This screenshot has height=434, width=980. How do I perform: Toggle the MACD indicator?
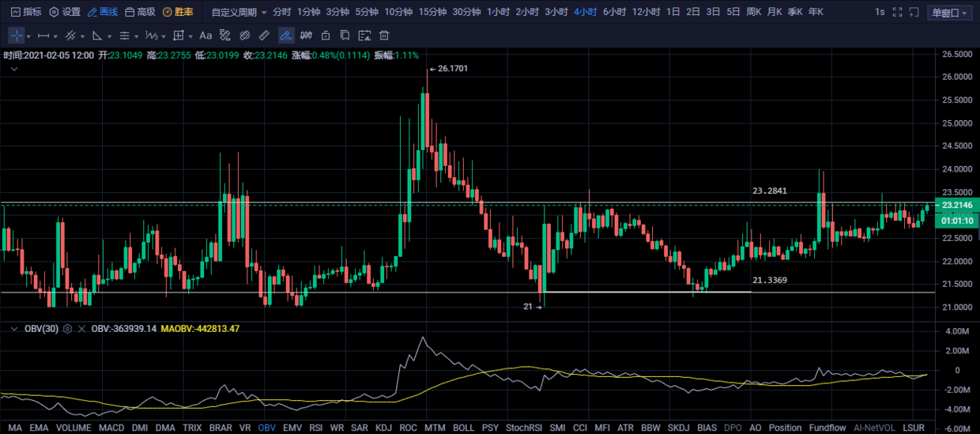pyautogui.click(x=111, y=428)
